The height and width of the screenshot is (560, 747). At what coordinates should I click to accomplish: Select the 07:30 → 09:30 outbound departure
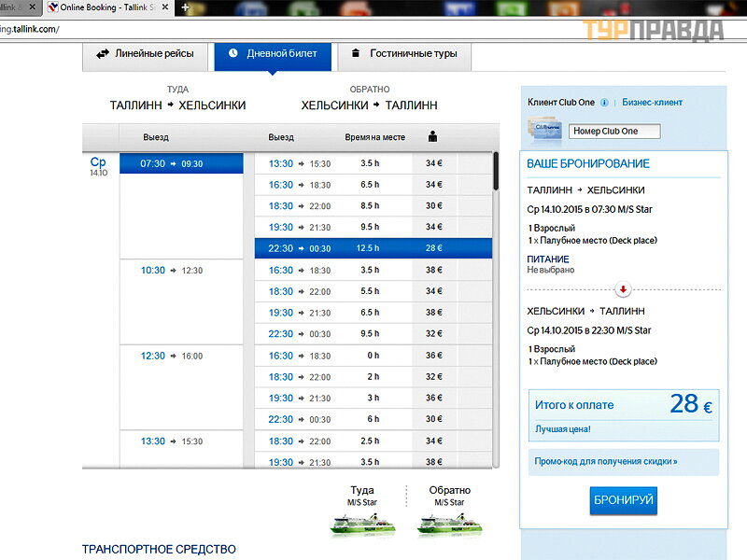(181, 164)
